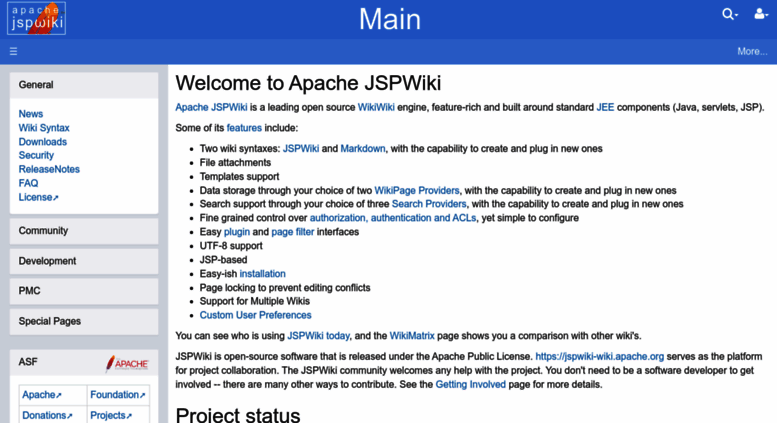Click "Support for Multiple Wikis" text
Viewport: 777px width, 423px height.
[255, 301]
